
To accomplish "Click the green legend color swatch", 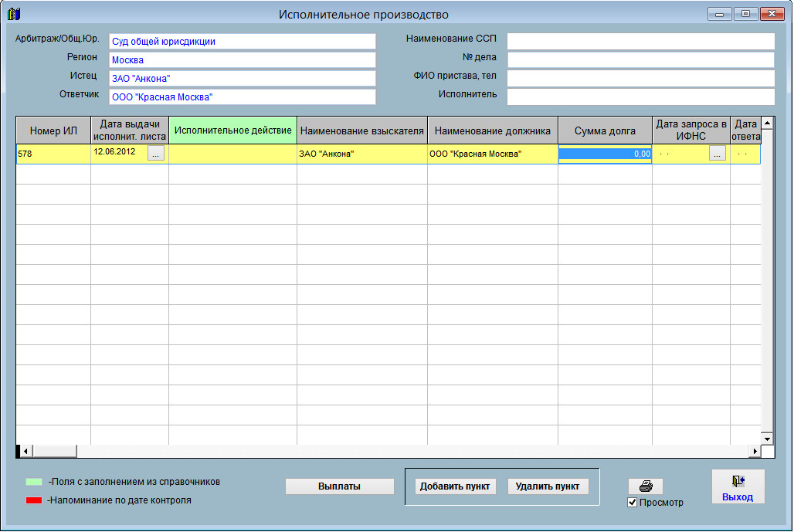I will [33, 482].
